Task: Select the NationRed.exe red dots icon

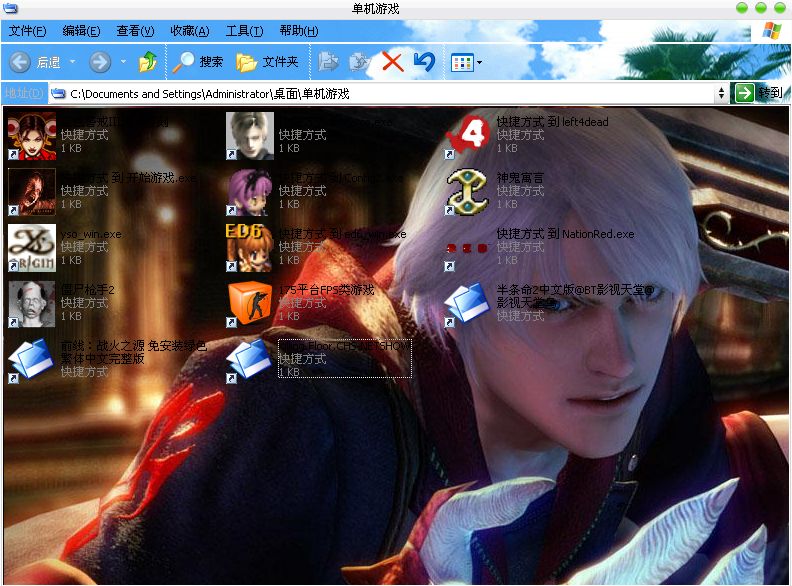Action: click(468, 248)
